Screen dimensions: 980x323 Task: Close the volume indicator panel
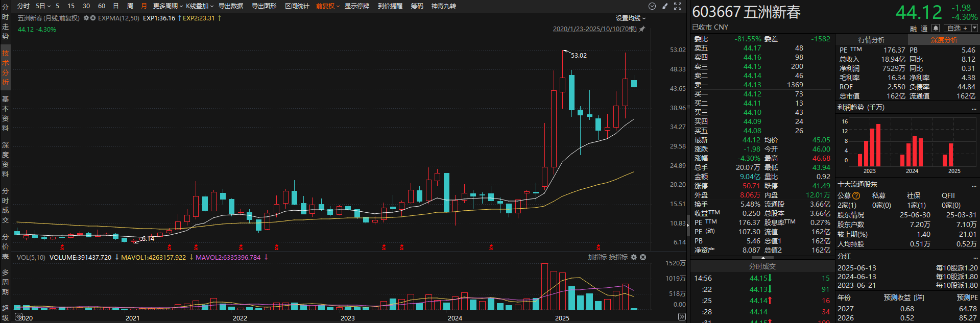(x=643, y=257)
